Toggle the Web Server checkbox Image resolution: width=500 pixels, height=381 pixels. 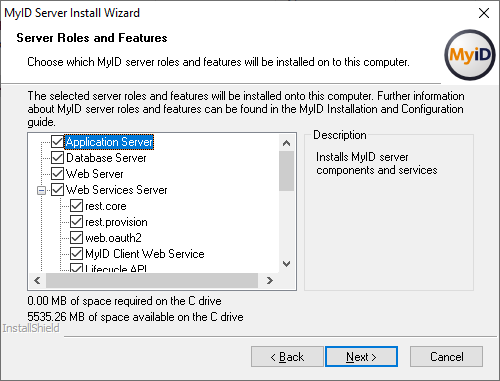click(57, 174)
